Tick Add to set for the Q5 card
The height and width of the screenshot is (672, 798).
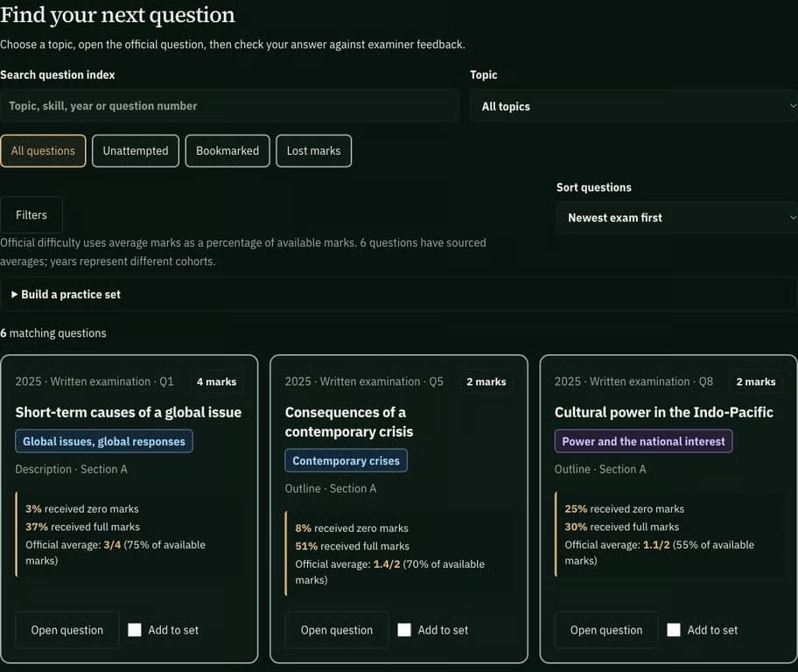tap(404, 630)
